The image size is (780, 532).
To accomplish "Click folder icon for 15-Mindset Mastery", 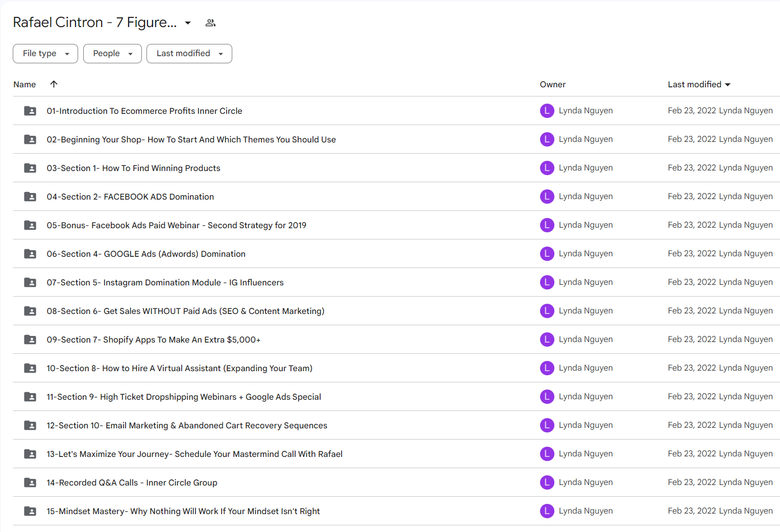I will pos(30,511).
